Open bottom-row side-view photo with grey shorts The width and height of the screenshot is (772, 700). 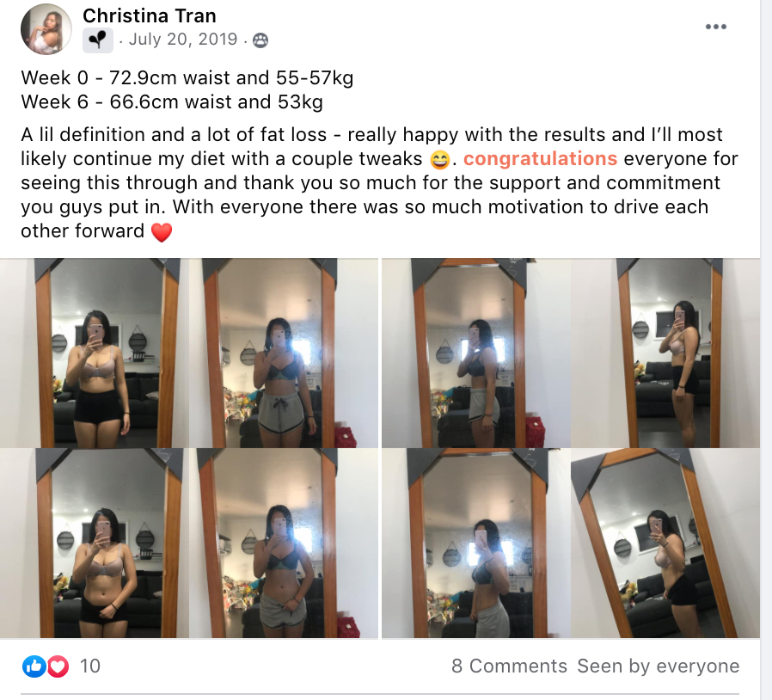pyautogui.click(x=476, y=543)
